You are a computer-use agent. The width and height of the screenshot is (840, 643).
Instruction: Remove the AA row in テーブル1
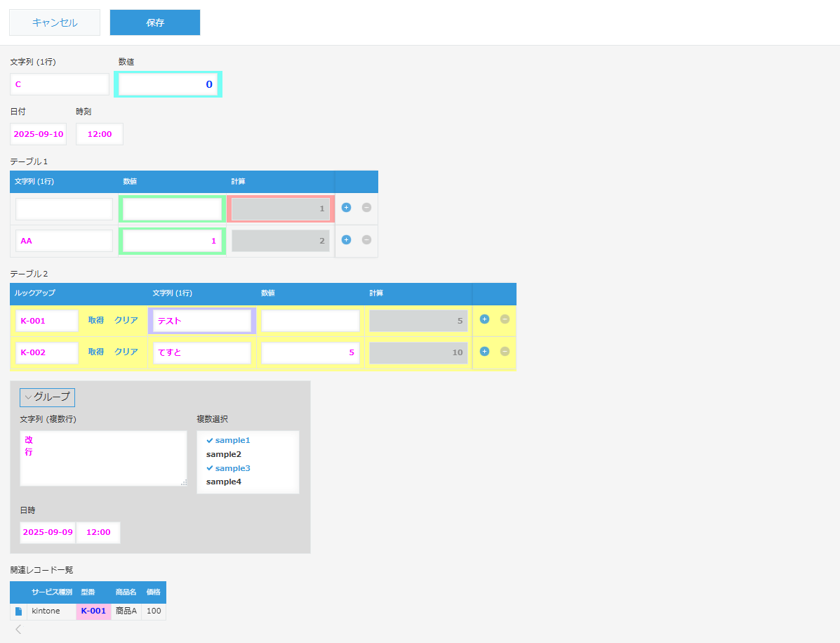click(366, 240)
